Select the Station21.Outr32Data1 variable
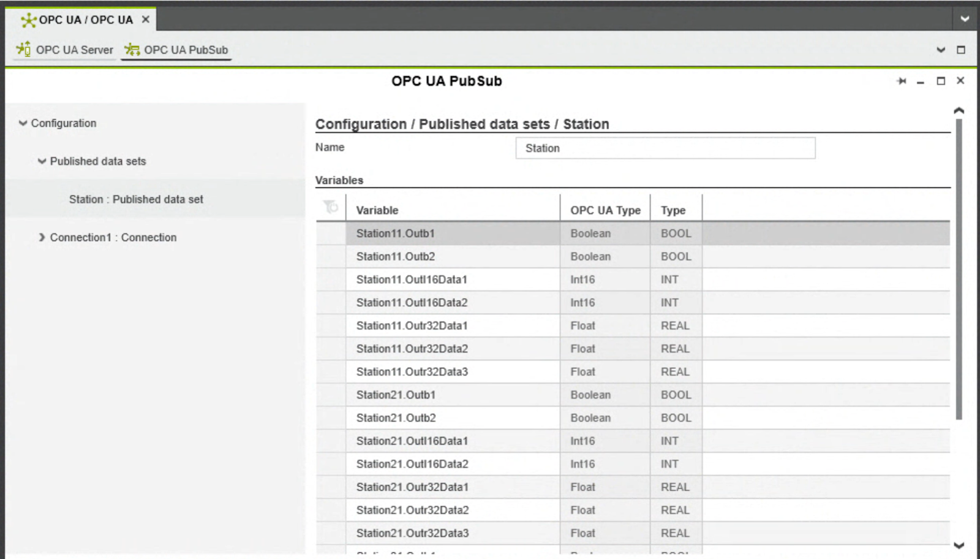The width and height of the screenshot is (980, 559). point(412,487)
